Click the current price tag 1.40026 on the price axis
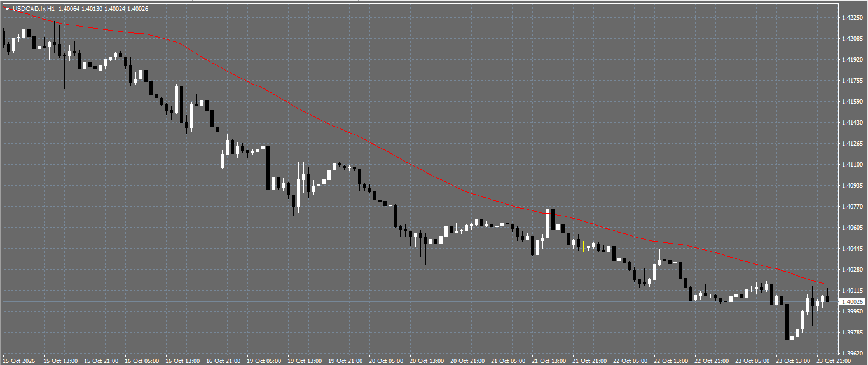 tap(852, 301)
